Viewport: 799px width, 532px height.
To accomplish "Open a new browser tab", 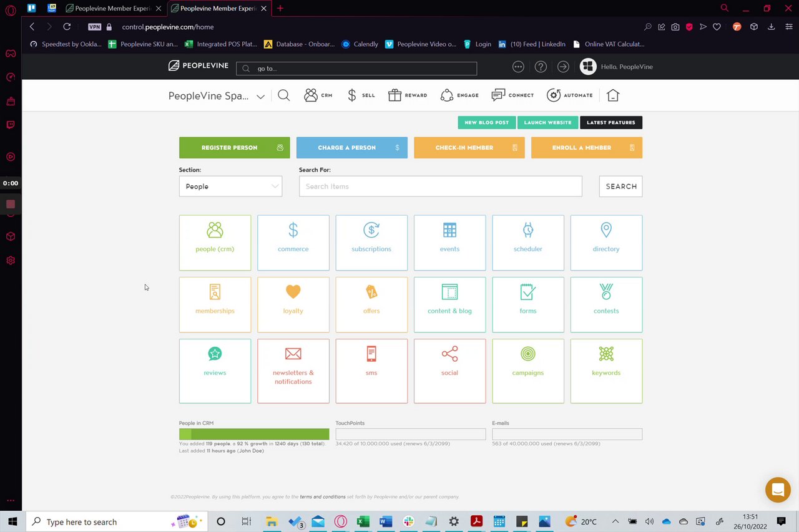I will (x=280, y=9).
